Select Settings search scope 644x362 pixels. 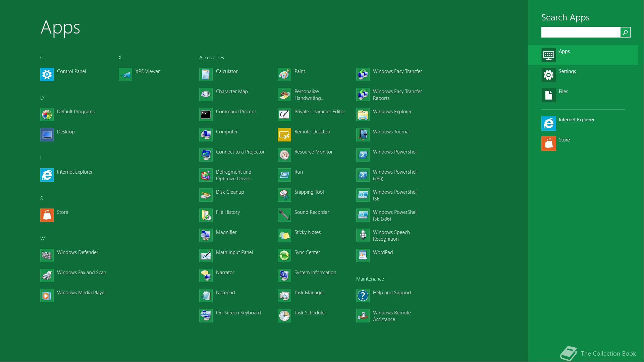(x=583, y=75)
